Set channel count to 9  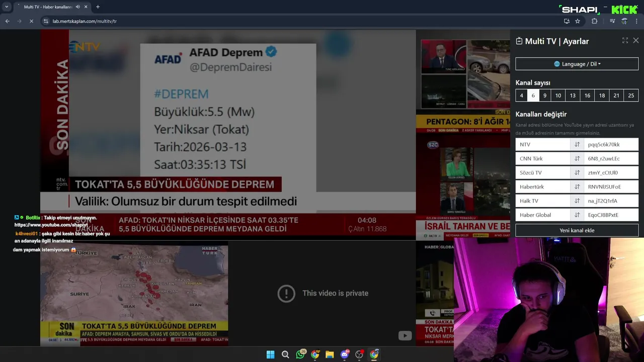click(x=545, y=96)
